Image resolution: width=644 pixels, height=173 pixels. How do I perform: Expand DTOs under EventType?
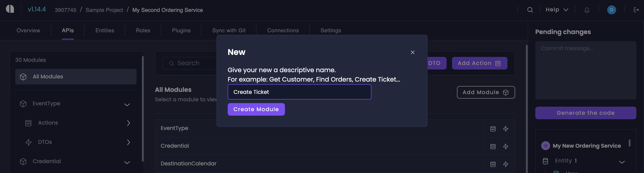(x=128, y=142)
